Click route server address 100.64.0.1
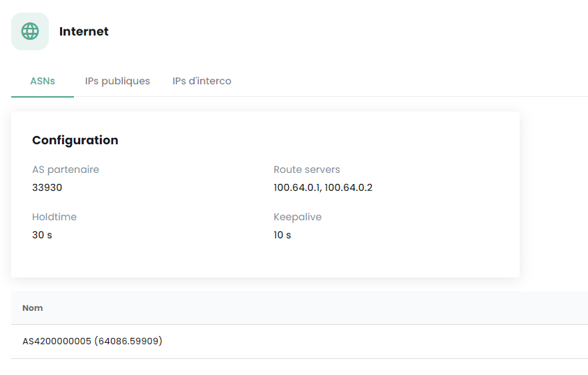Screen dimensions: 588x375 [x=297, y=187]
